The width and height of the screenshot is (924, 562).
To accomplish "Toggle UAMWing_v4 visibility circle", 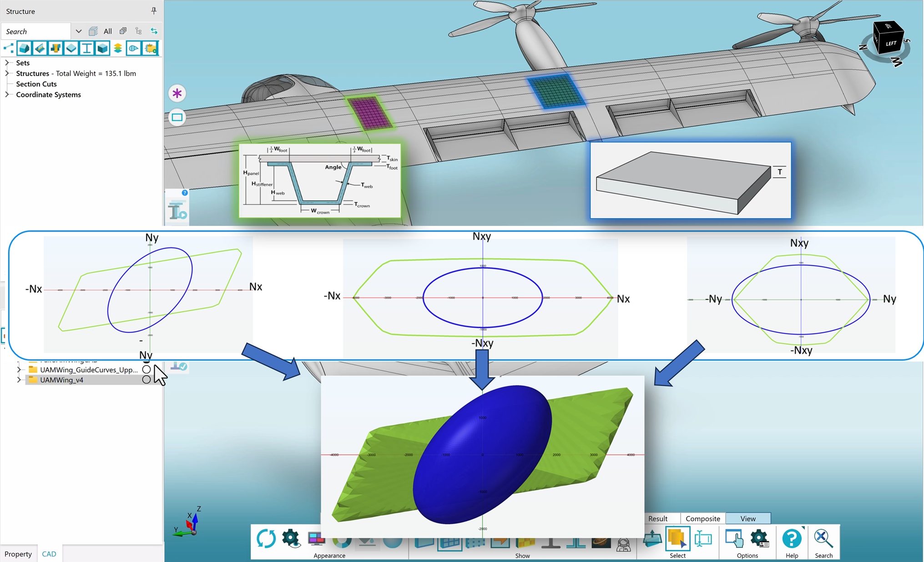I will click(146, 380).
